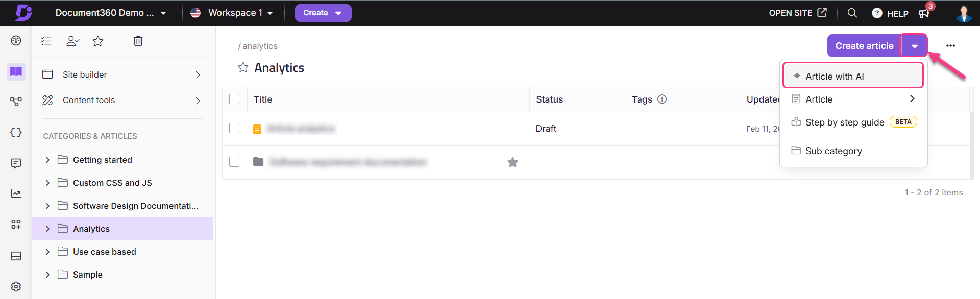Open the workflow nodes icon in sidebar
This screenshot has width=980, height=299.
click(16, 102)
